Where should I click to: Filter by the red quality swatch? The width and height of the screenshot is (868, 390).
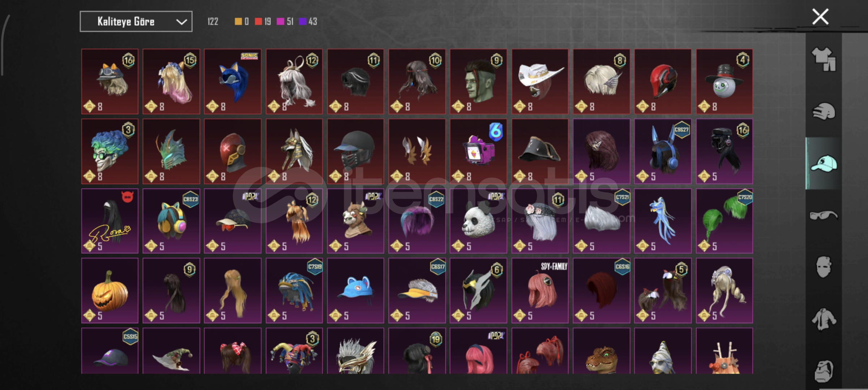pyautogui.click(x=258, y=22)
